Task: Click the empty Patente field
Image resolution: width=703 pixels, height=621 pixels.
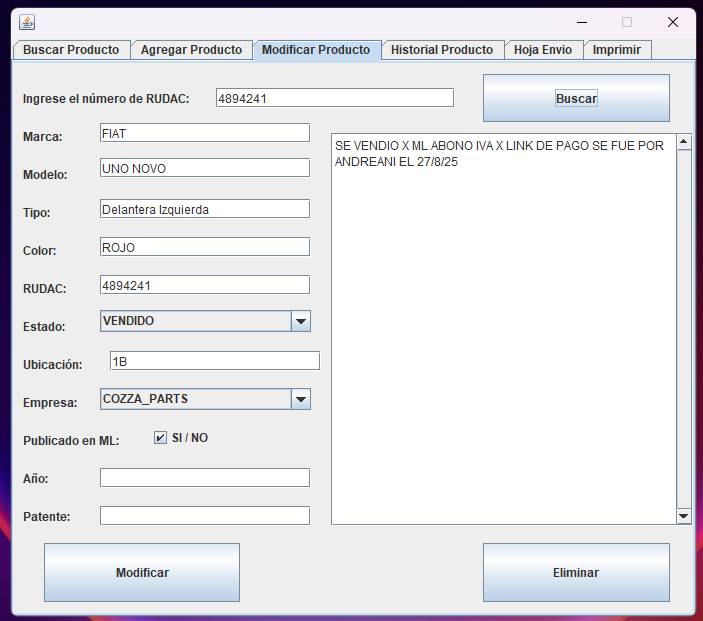Action: click(x=205, y=516)
